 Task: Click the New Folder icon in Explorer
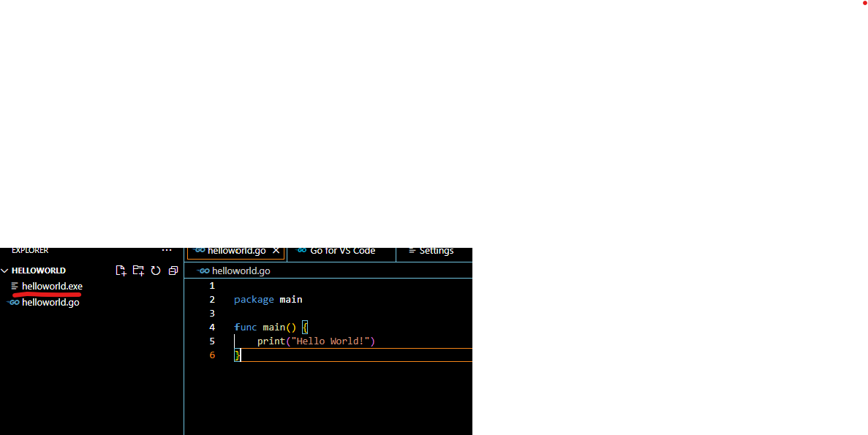pos(138,271)
